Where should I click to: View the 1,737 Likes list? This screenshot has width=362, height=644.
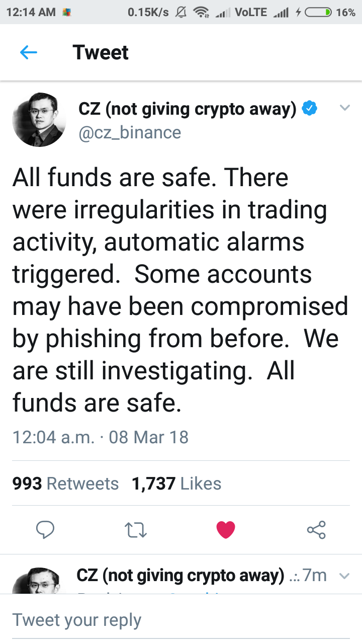pos(176,484)
